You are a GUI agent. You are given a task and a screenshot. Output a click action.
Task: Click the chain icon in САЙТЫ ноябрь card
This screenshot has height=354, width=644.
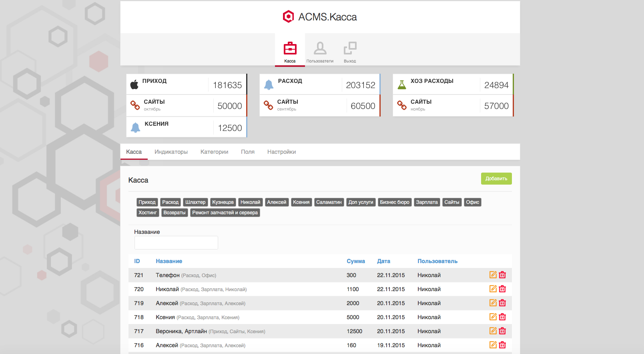pos(401,105)
